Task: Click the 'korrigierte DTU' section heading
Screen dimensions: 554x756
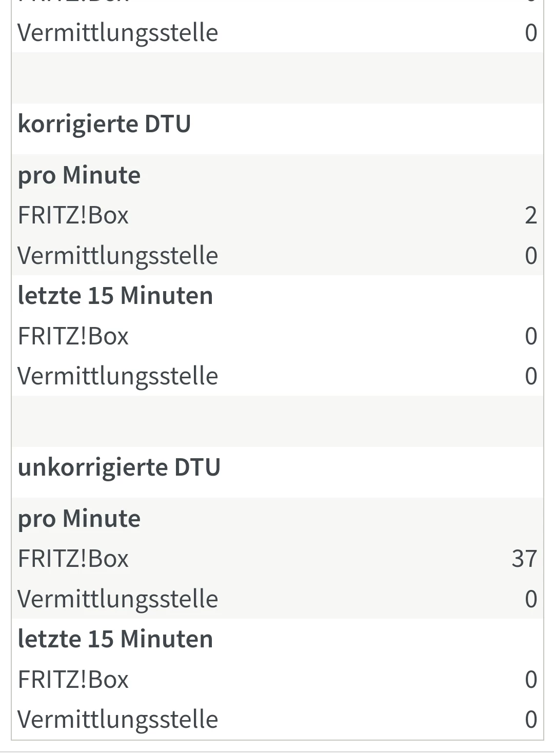Action: coord(104,124)
